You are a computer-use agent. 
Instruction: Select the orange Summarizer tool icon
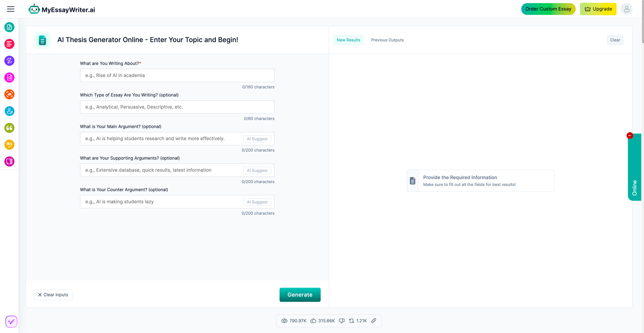pos(9,94)
